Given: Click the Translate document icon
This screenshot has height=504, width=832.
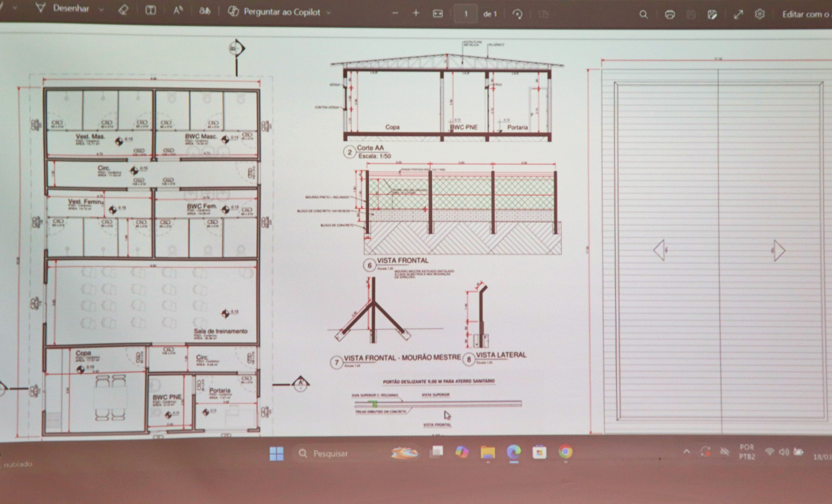Looking at the screenshot, I should coord(205,11).
